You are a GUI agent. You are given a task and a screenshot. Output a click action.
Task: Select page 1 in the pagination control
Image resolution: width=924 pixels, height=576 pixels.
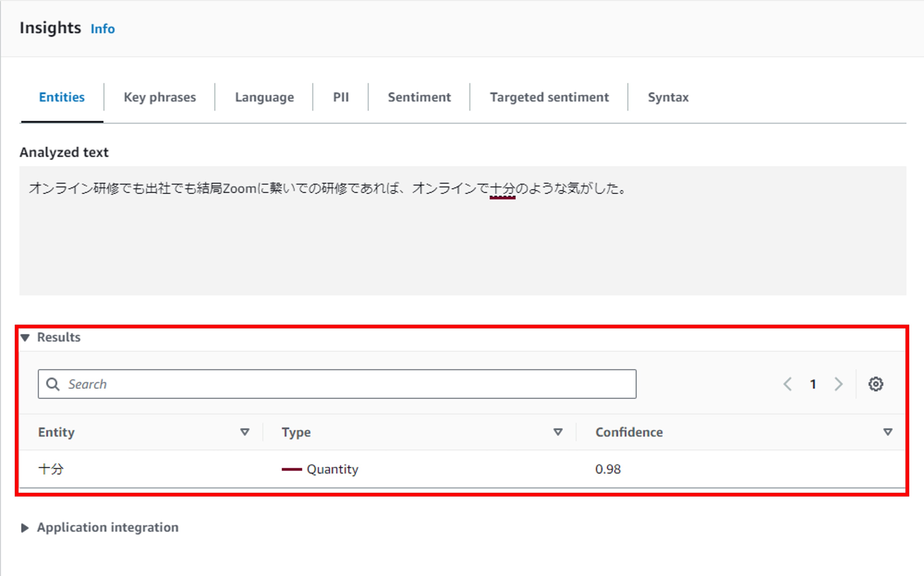(x=813, y=384)
